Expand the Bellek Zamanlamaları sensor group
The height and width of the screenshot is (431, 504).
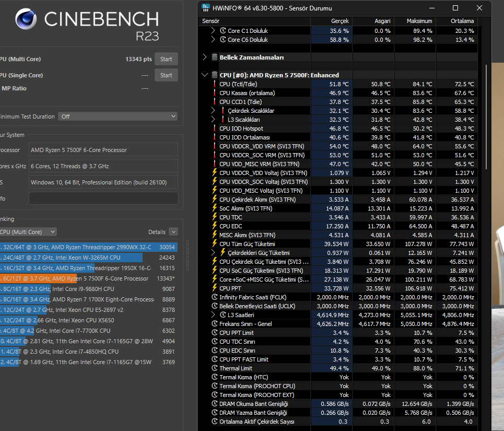205,57
